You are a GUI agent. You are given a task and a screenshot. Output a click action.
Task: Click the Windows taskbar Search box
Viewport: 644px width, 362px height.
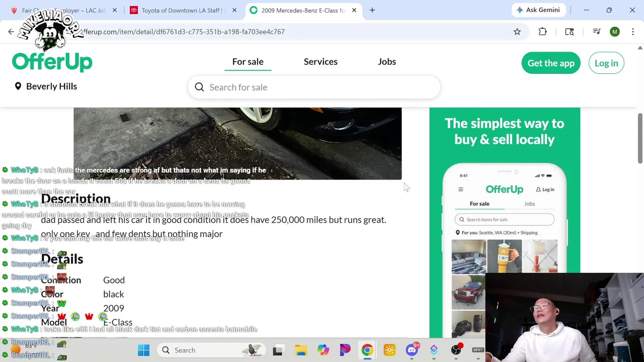pyautogui.click(x=212, y=350)
